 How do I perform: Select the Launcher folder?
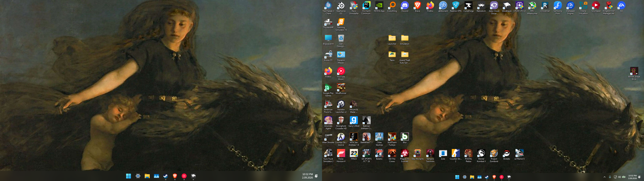click(x=392, y=40)
